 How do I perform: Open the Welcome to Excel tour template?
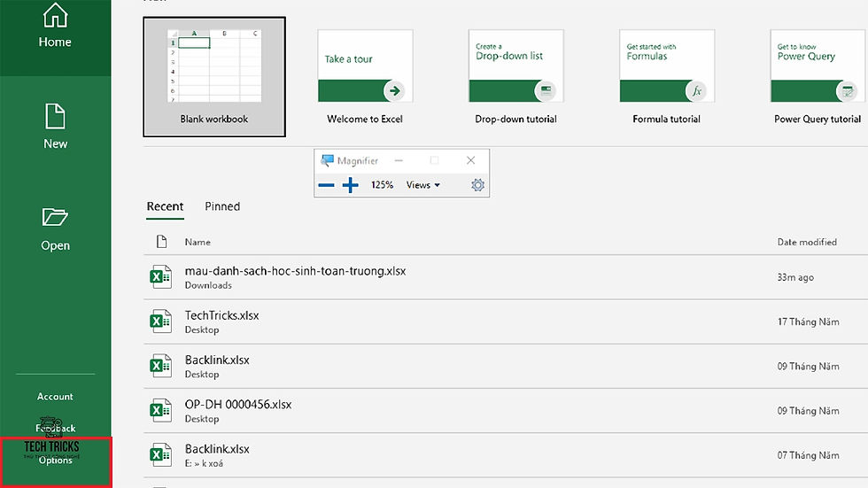click(x=365, y=77)
